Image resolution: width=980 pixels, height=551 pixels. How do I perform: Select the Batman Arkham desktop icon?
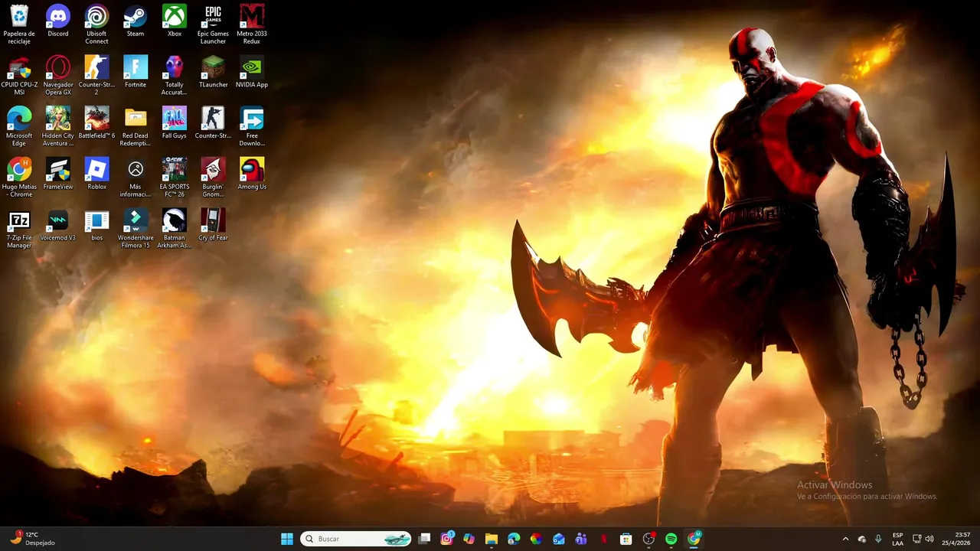[175, 229]
